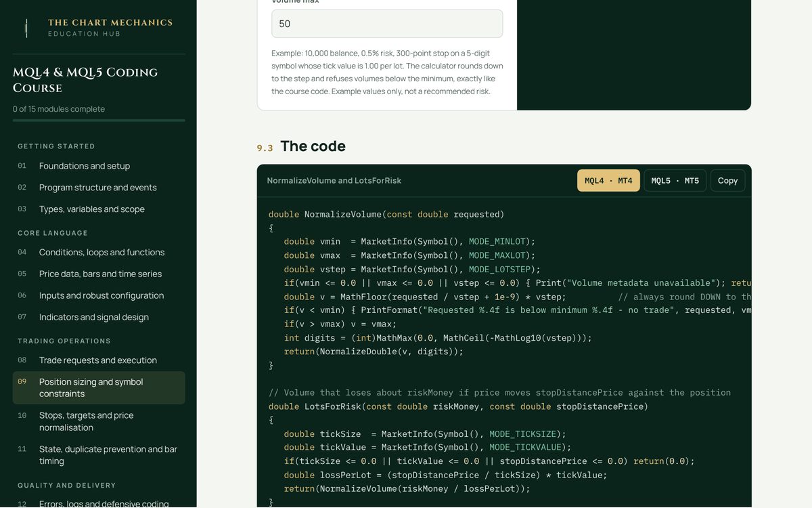This screenshot has width=812, height=508.
Task: Click the calculator example description paragraph
Action: pos(387,72)
